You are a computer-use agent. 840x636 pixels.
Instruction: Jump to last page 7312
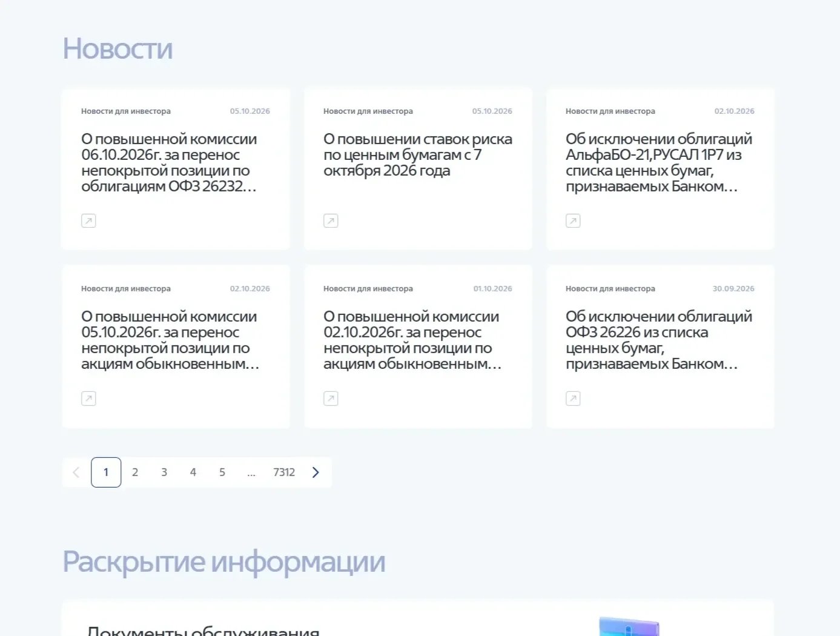284,472
